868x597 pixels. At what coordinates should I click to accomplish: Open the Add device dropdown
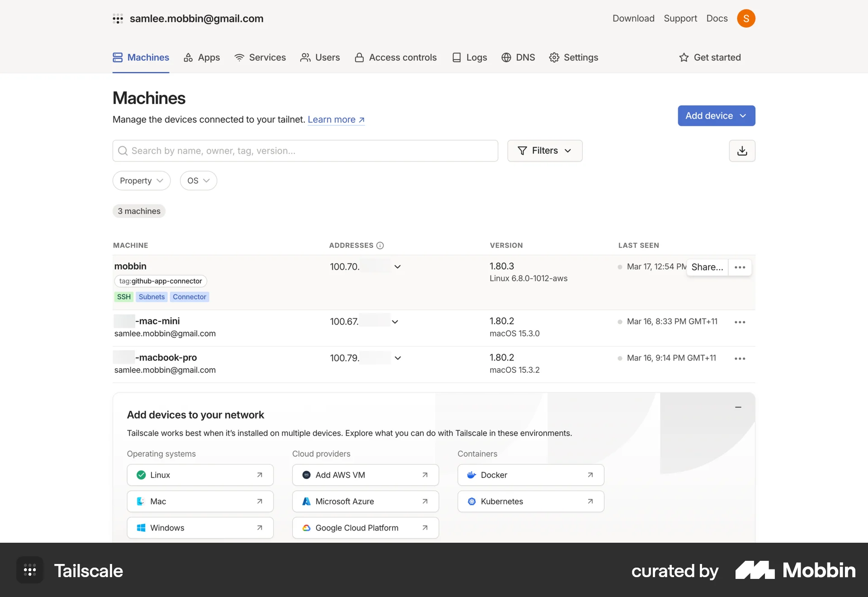click(716, 116)
